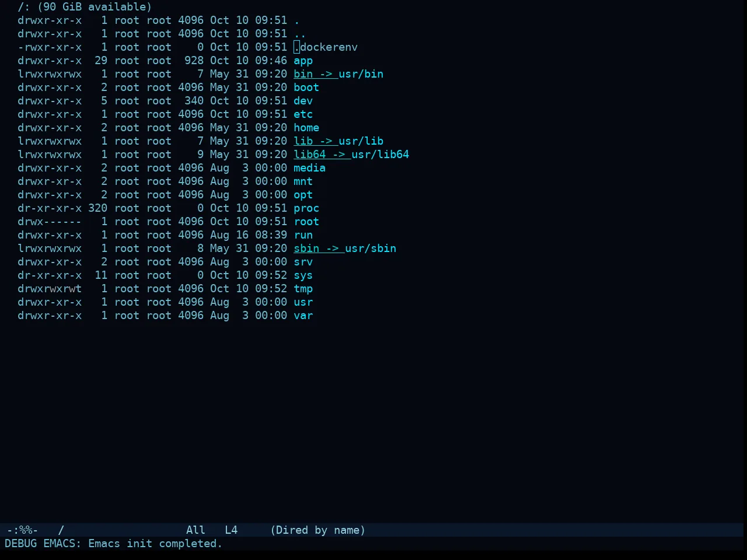
Task: Open the srv directory
Action: [x=303, y=262]
